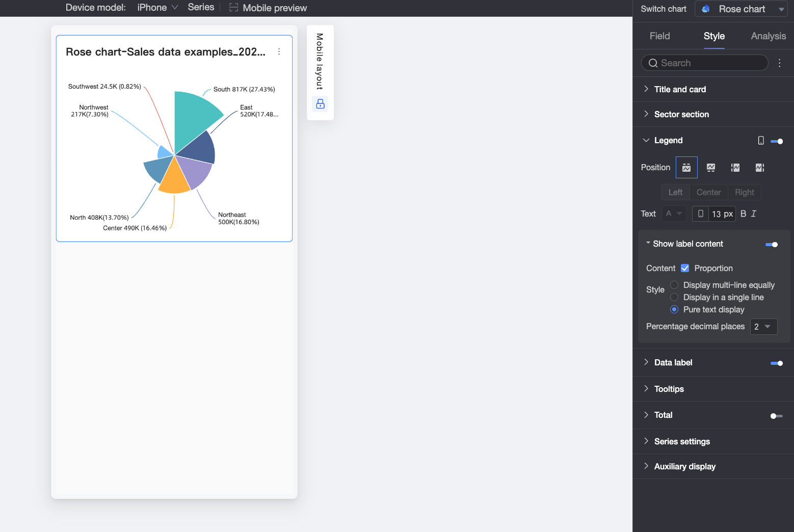The width and height of the screenshot is (794, 532).
Task: Open the legend text color dropdown
Action: (x=674, y=214)
